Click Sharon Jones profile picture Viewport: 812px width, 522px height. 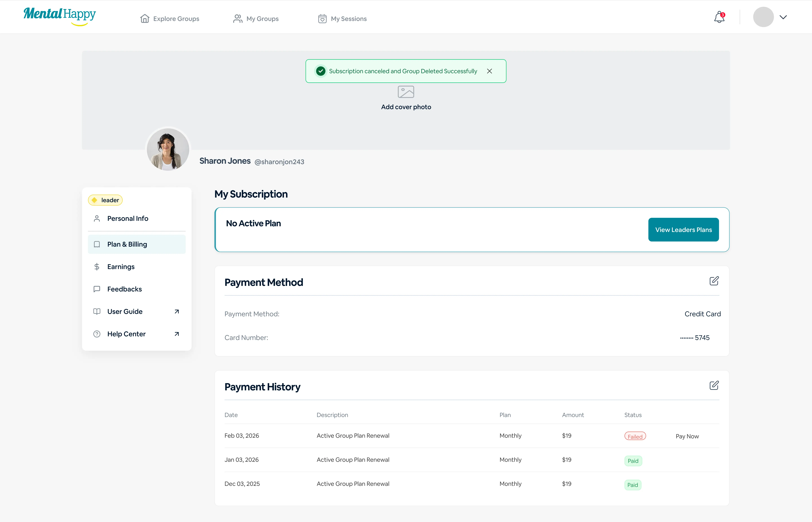coord(168,149)
